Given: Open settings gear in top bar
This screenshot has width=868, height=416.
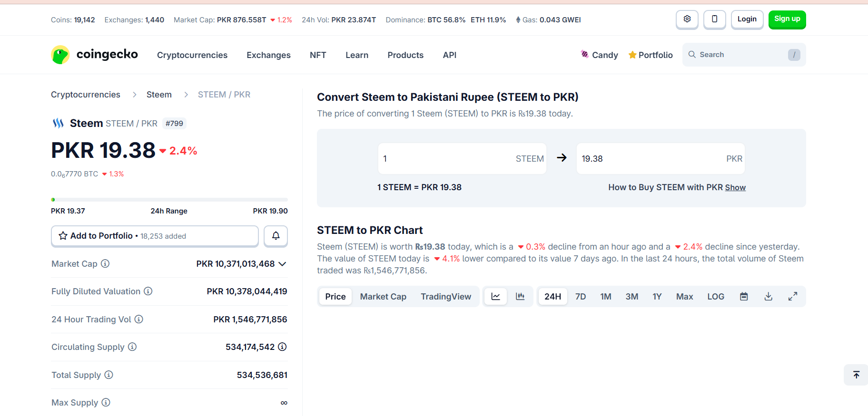Looking at the screenshot, I should coord(687,19).
